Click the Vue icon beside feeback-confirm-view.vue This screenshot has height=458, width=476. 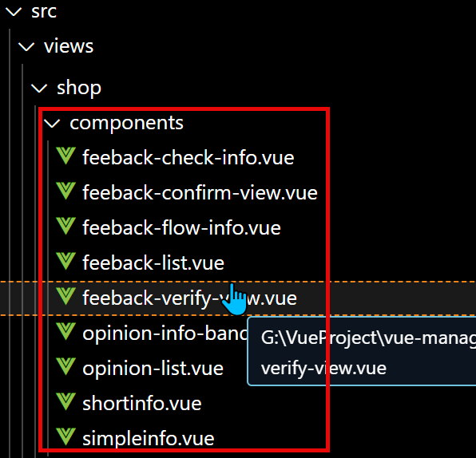click(x=65, y=191)
